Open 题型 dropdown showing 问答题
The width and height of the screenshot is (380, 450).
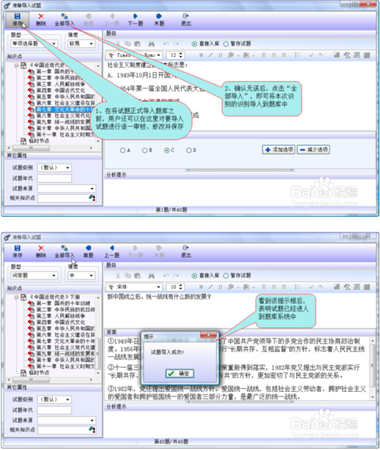pyautogui.click(x=34, y=276)
